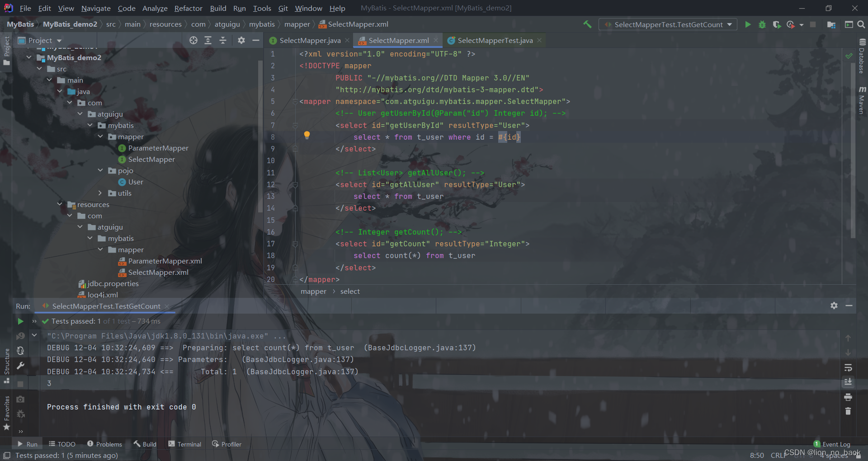Click the camera dump threads icon
The image size is (868, 461).
[x=20, y=399]
